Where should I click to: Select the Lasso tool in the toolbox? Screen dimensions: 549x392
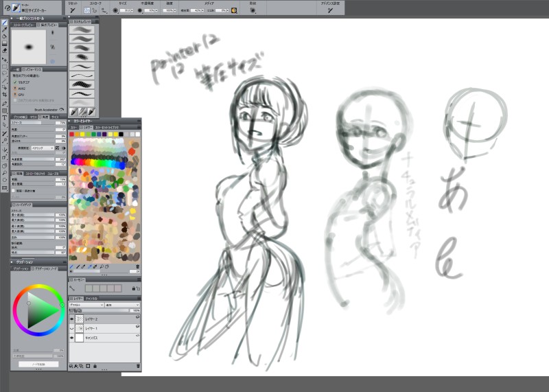point(5,73)
